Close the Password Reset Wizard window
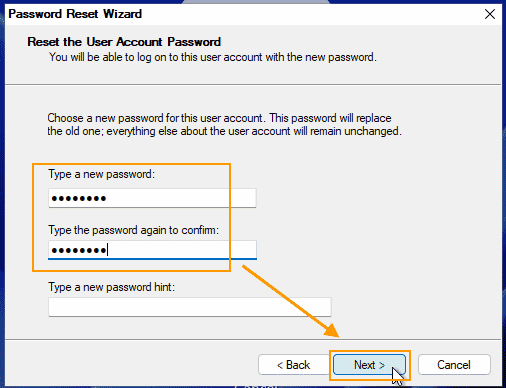The image size is (506, 388). (490, 14)
